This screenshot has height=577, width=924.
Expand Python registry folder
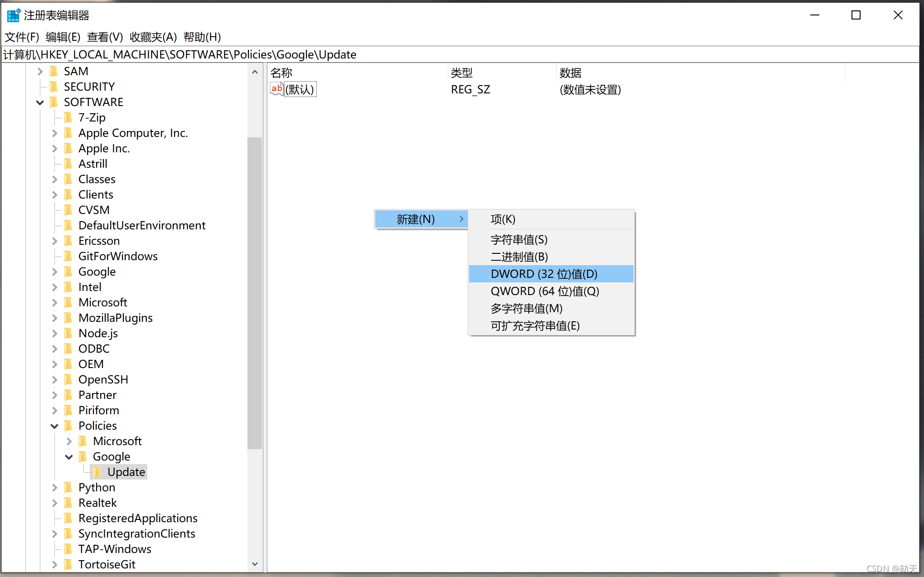coord(57,487)
